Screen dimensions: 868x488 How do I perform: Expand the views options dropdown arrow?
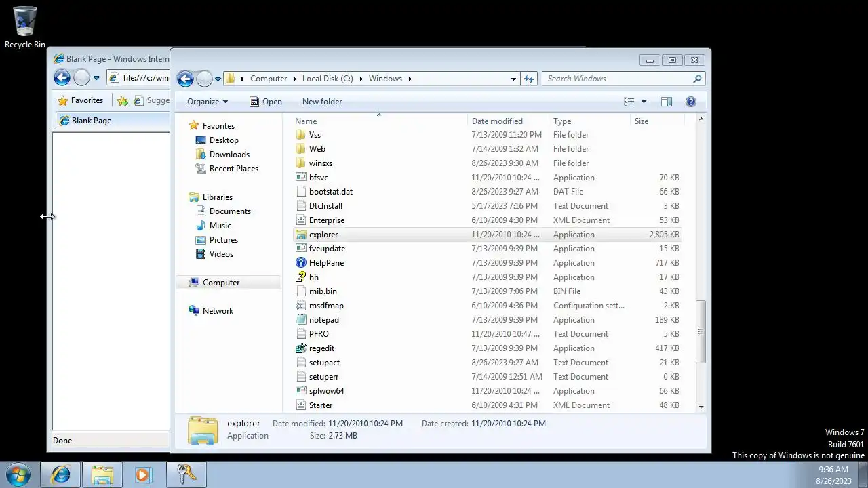(644, 102)
